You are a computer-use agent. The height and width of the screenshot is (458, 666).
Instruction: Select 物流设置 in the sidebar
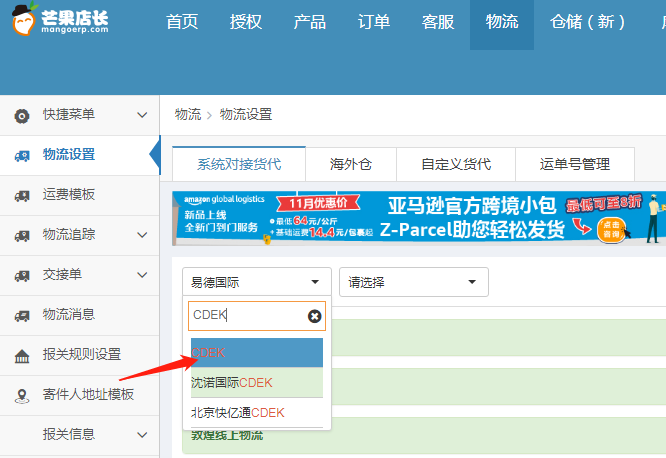79,155
